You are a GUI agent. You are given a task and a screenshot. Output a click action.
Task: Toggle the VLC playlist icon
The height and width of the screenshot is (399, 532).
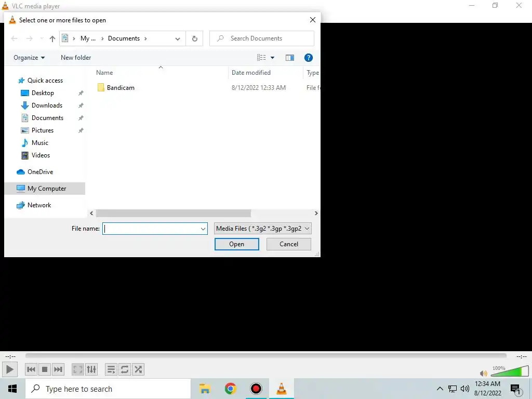(x=111, y=369)
